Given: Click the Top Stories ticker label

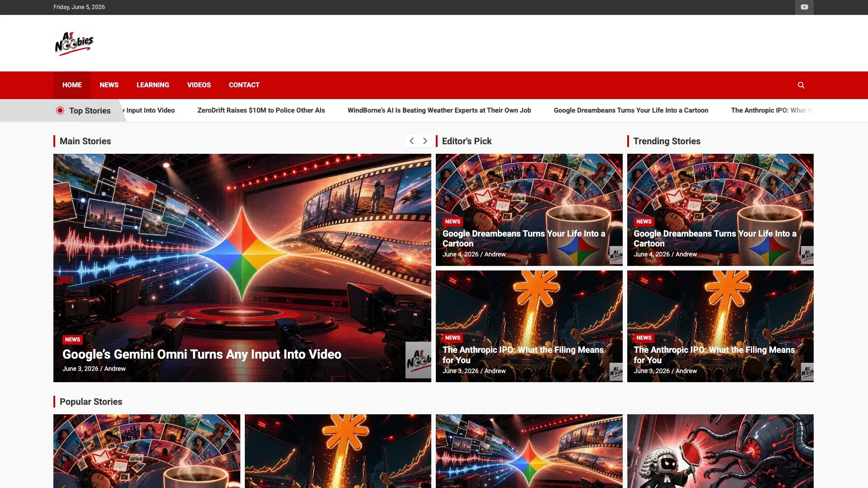Looking at the screenshot, I should [x=90, y=111].
